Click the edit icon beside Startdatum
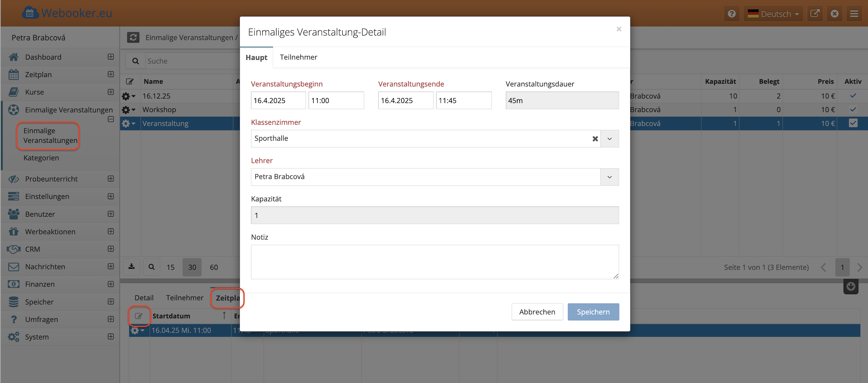Image resolution: width=868 pixels, height=383 pixels. point(139,316)
